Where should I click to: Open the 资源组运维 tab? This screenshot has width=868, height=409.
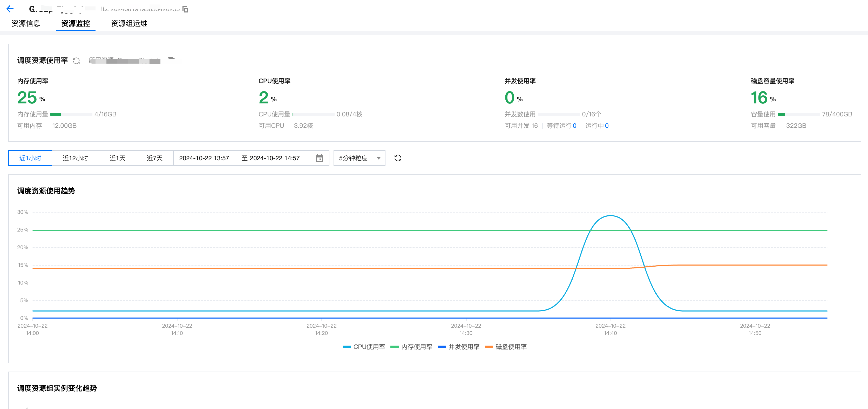[x=129, y=23]
